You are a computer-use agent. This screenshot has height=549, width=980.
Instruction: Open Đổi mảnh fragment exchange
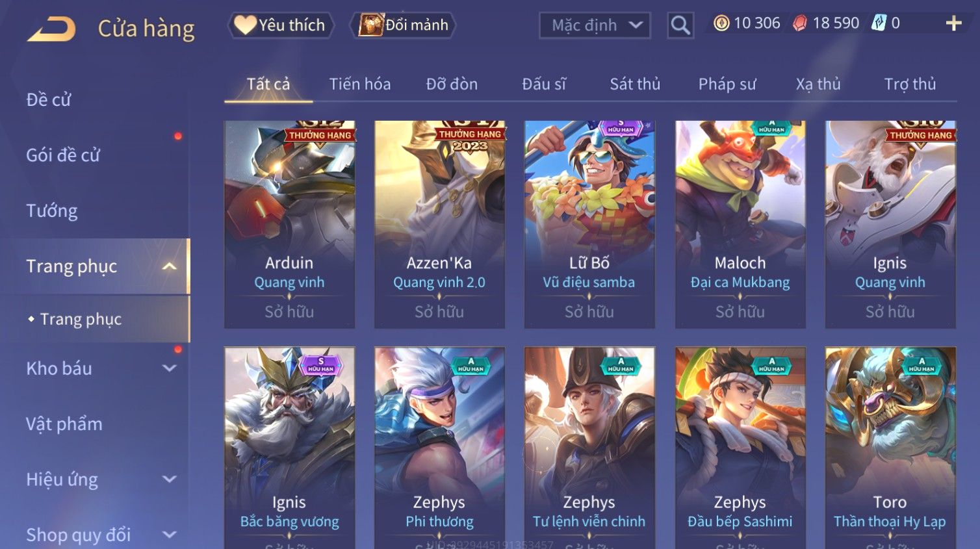pyautogui.click(x=403, y=25)
